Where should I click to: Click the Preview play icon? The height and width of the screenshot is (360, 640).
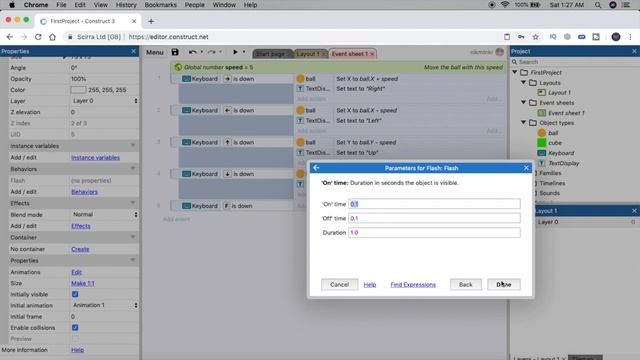(x=235, y=52)
